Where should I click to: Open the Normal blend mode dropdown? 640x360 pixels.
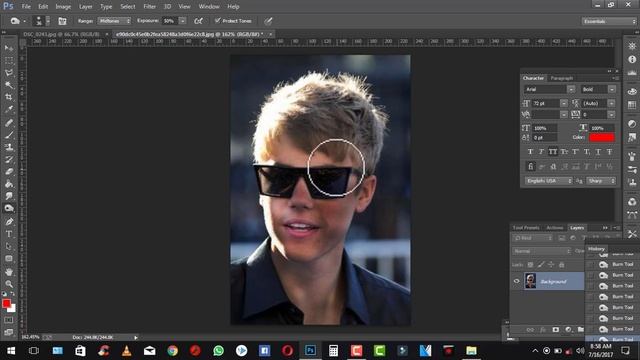click(x=542, y=251)
